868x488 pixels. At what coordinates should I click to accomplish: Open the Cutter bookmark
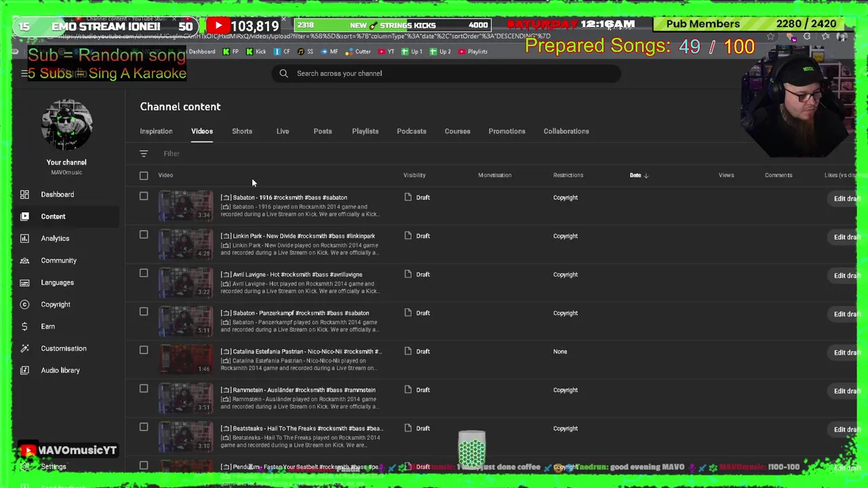(359, 52)
